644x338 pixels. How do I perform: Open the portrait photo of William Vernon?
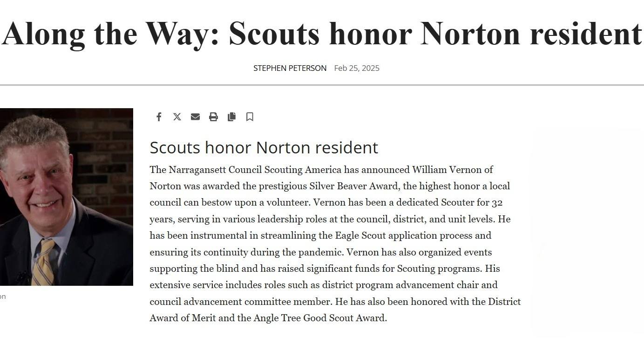(x=67, y=197)
